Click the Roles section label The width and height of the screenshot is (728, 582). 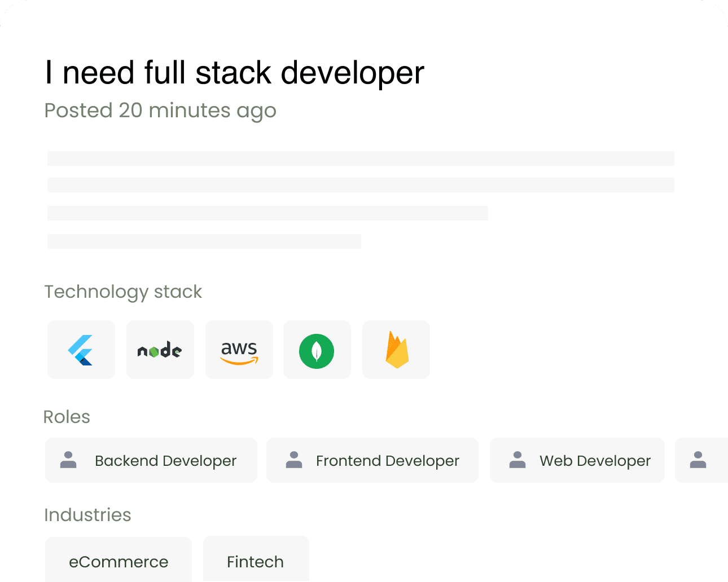67,417
